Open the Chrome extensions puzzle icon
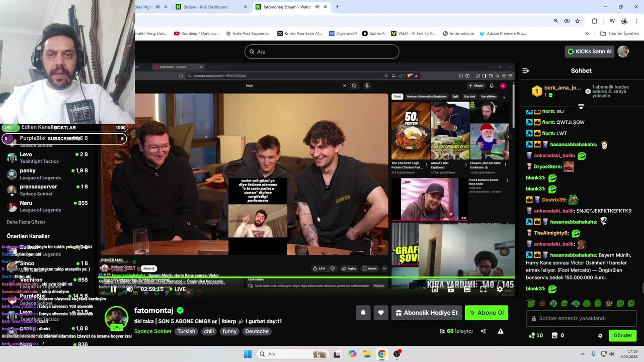The width and height of the screenshot is (644, 362). pos(595,21)
